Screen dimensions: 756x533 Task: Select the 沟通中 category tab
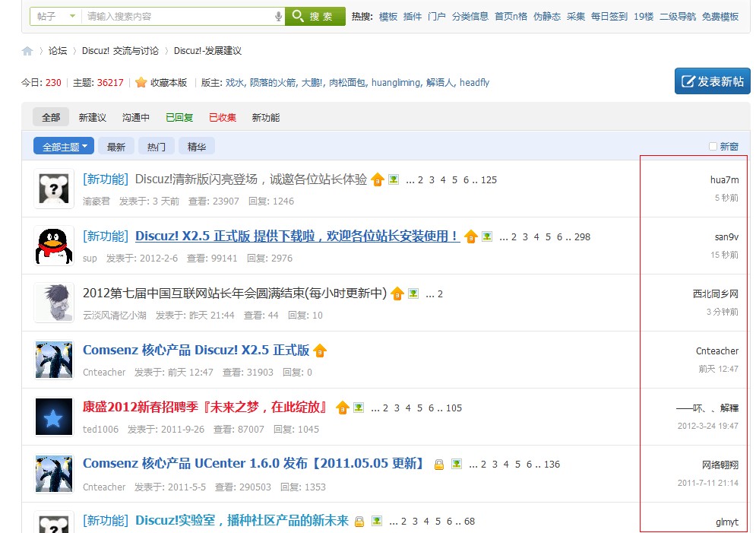tap(135, 117)
